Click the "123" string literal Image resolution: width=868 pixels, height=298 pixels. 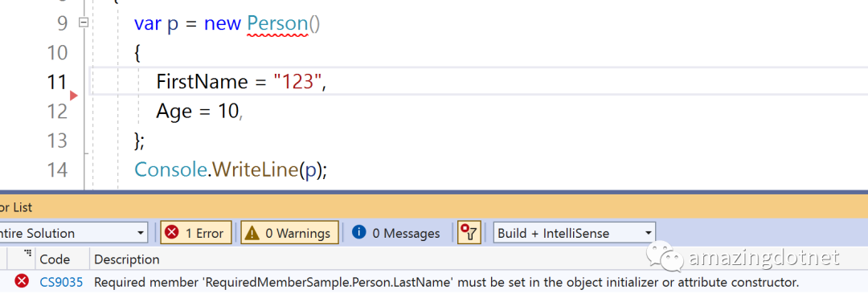point(298,82)
